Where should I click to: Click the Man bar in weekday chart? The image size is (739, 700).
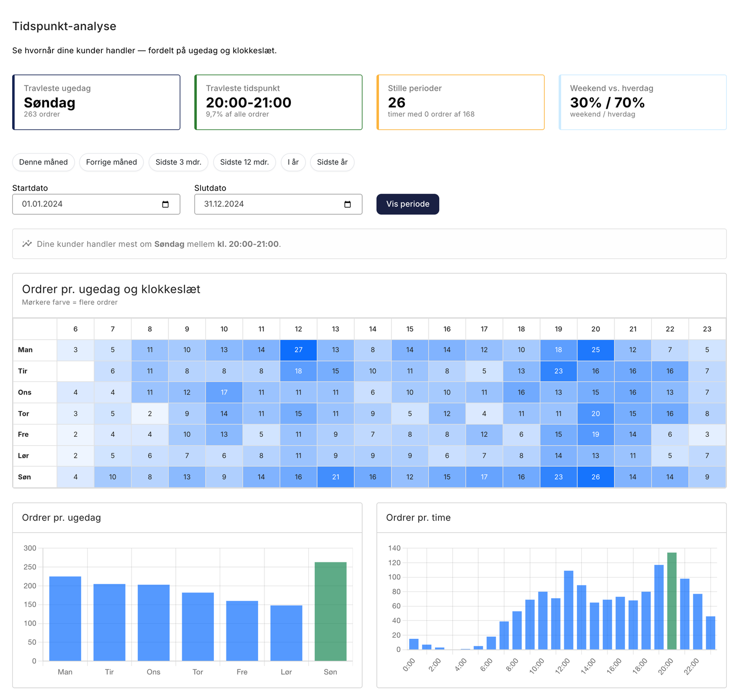[x=65, y=619]
